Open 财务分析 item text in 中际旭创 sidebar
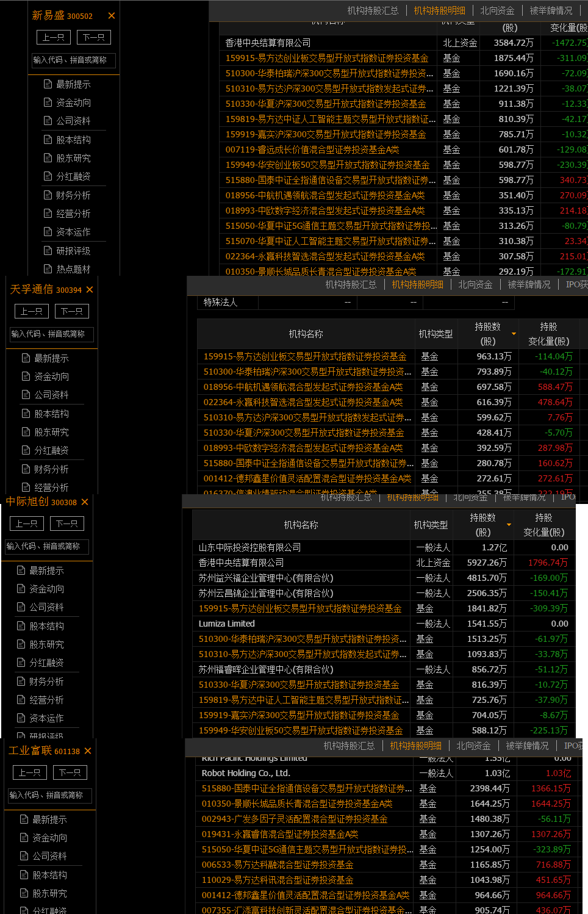 [46, 682]
